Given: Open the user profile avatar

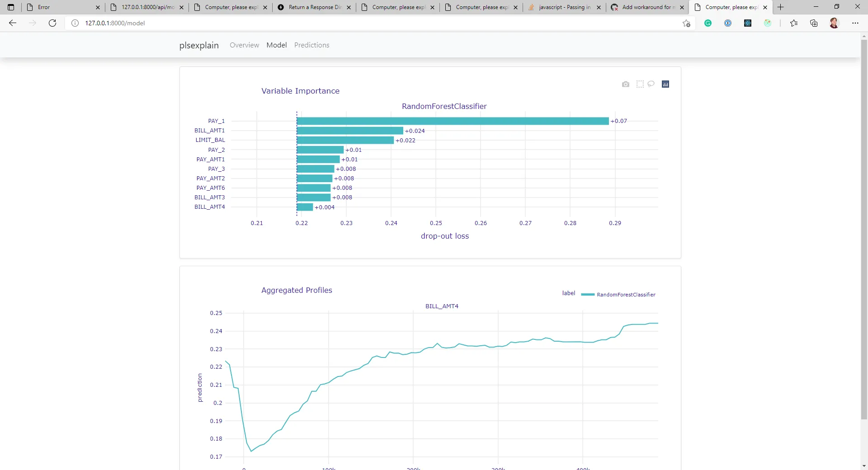Looking at the screenshot, I should [x=834, y=23].
